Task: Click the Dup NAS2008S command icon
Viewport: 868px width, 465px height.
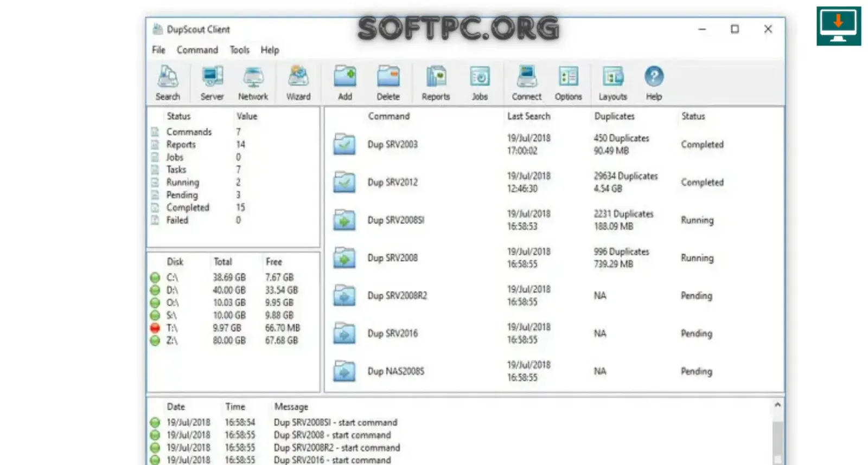Action: point(344,372)
